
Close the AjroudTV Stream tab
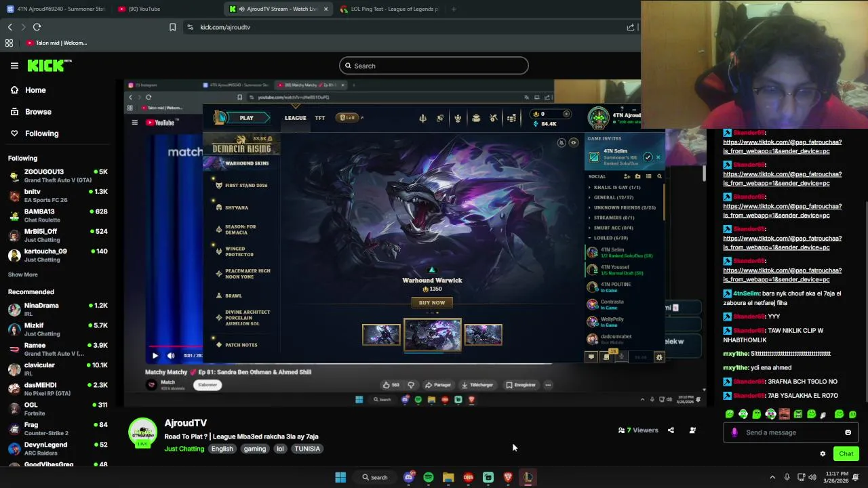tap(325, 9)
